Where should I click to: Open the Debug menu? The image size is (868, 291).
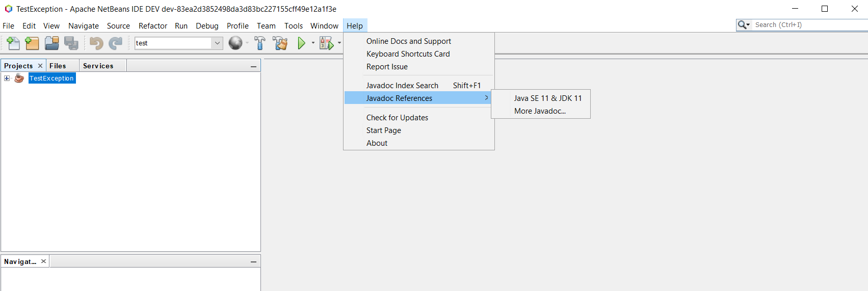click(207, 25)
